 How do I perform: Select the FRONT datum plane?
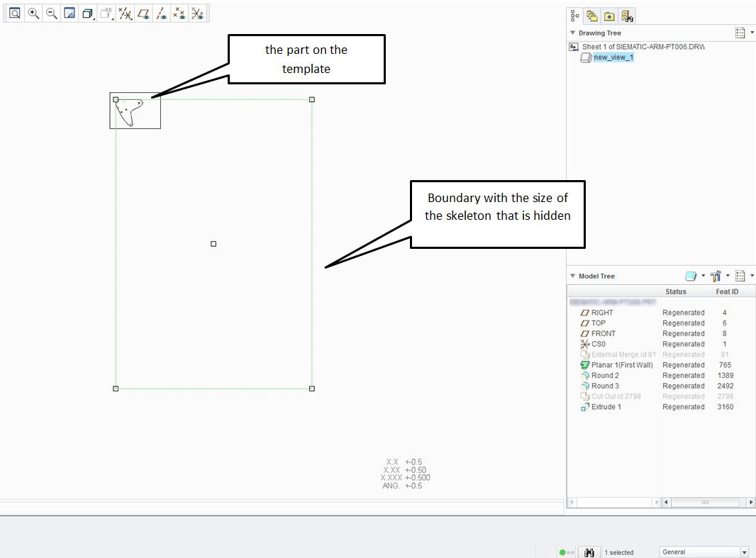click(603, 333)
